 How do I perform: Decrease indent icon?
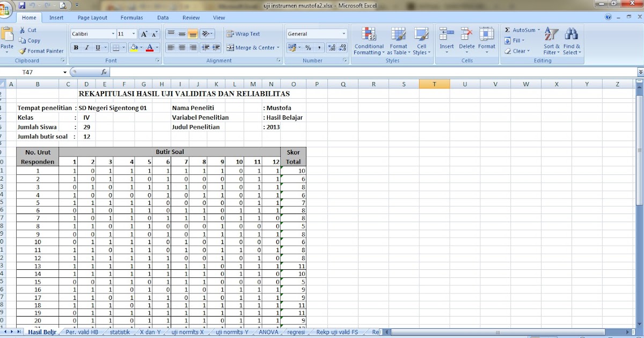pyautogui.click(x=205, y=48)
